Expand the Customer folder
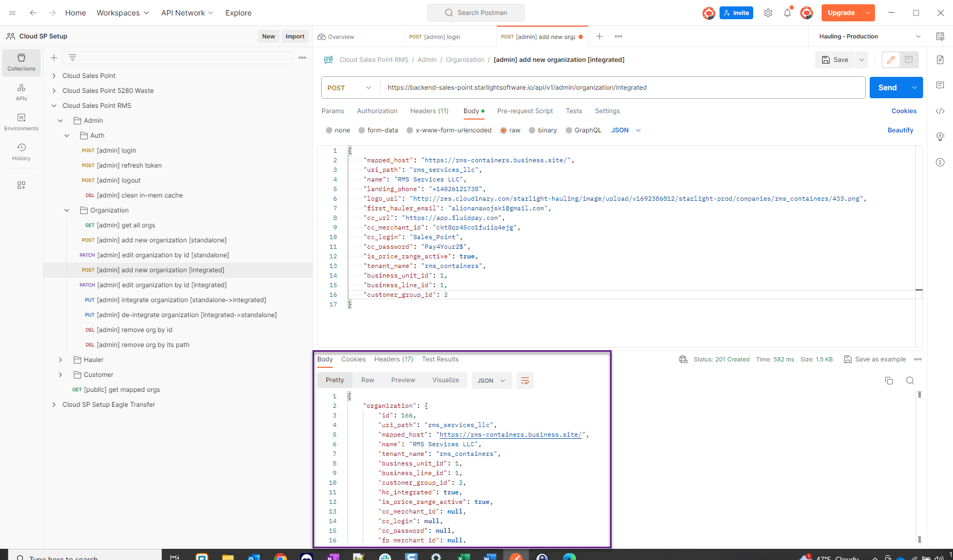 (60, 375)
